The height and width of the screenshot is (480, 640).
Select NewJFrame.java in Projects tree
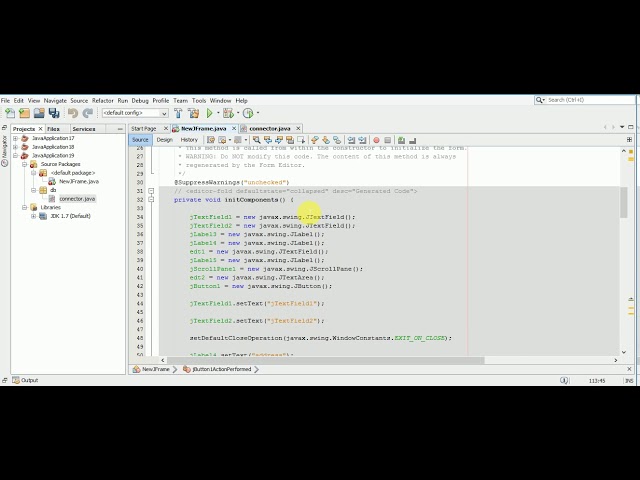click(79, 182)
